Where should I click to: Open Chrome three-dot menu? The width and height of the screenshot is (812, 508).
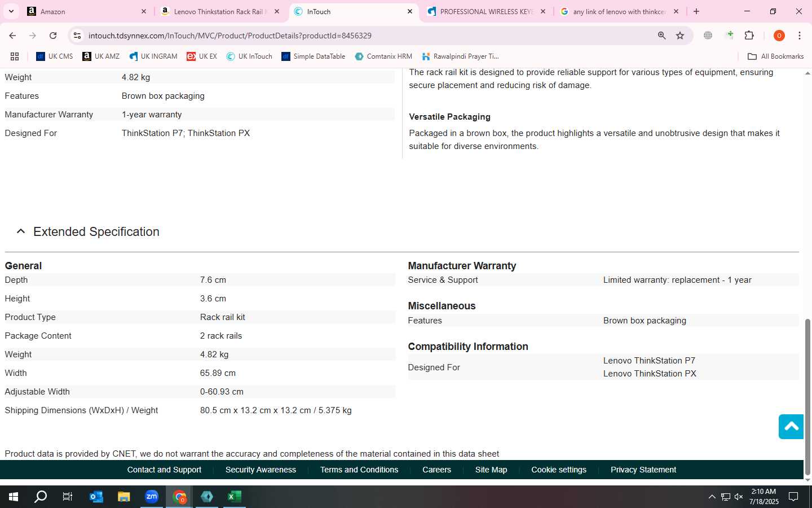(799, 36)
